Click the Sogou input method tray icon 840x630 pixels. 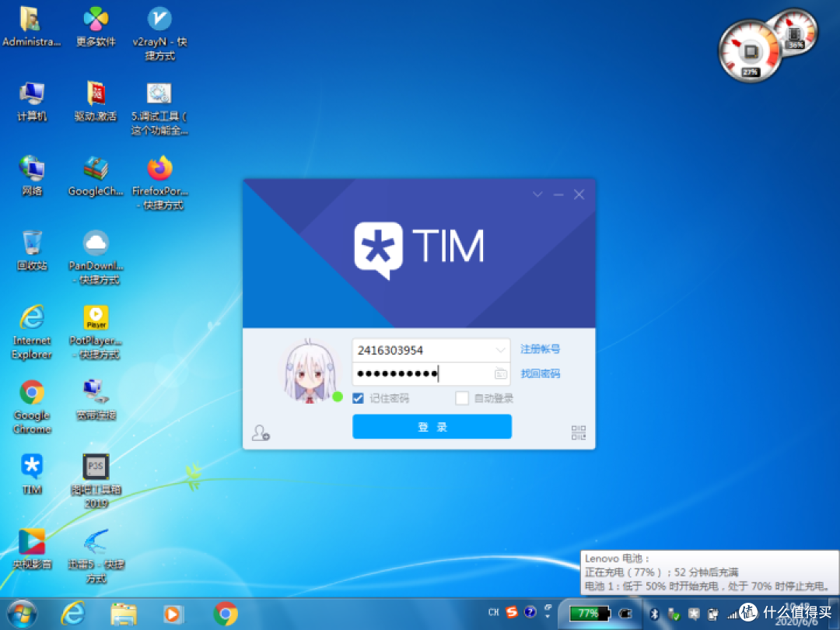(512, 612)
